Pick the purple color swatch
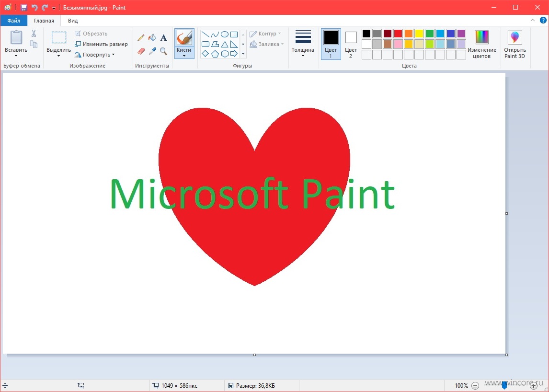Viewport: 549px width, 392px height. tap(461, 33)
